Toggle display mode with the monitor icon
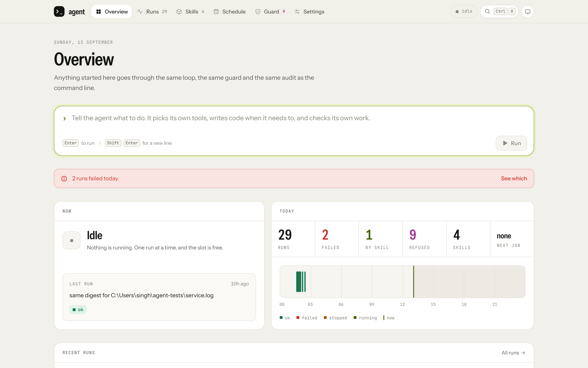Viewport: 588px width, 368px height. coord(528,11)
